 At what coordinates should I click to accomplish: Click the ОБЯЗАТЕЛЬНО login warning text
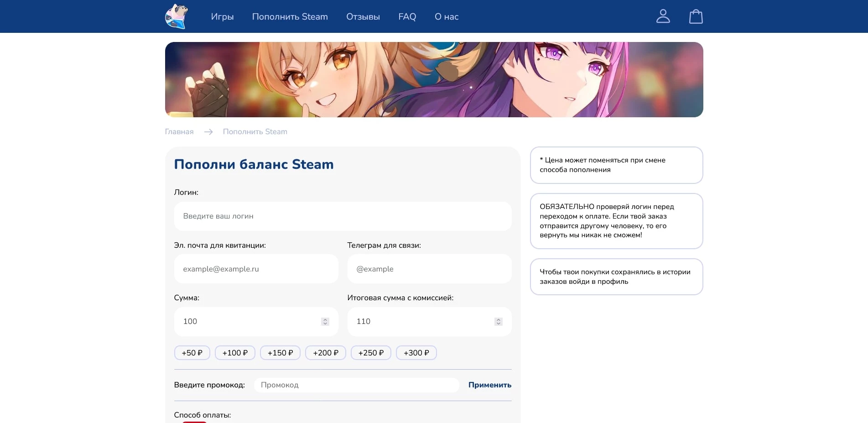click(607, 221)
